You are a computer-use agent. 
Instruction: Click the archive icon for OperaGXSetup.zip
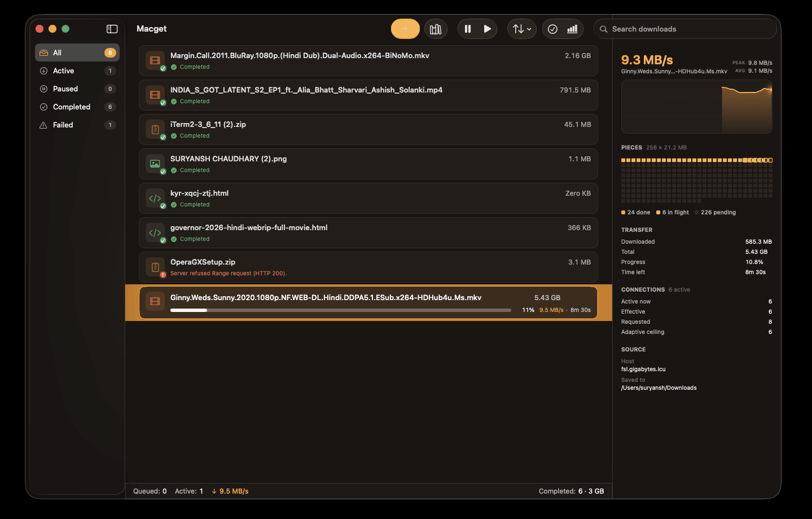(155, 267)
